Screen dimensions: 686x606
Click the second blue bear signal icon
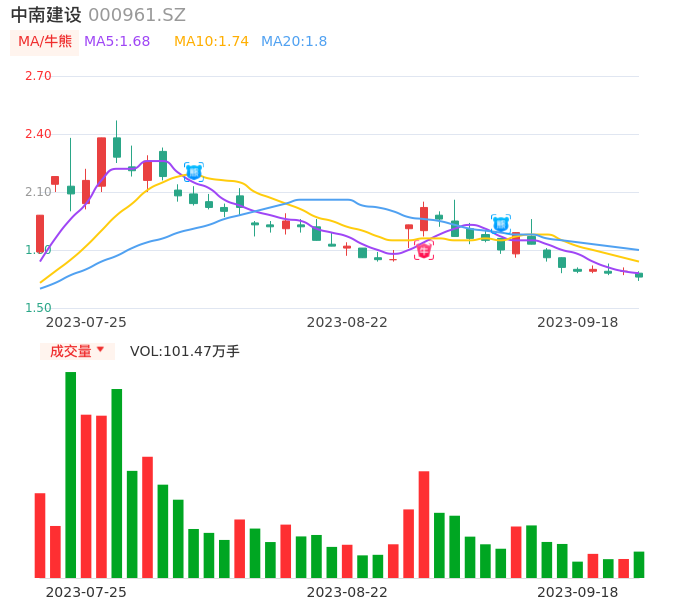click(x=501, y=224)
